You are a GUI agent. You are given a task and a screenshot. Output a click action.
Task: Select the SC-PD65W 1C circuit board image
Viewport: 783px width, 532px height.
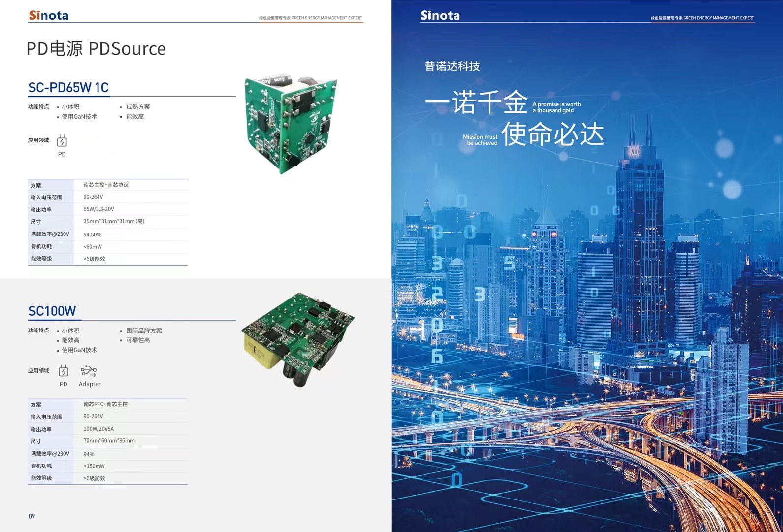coord(291,125)
